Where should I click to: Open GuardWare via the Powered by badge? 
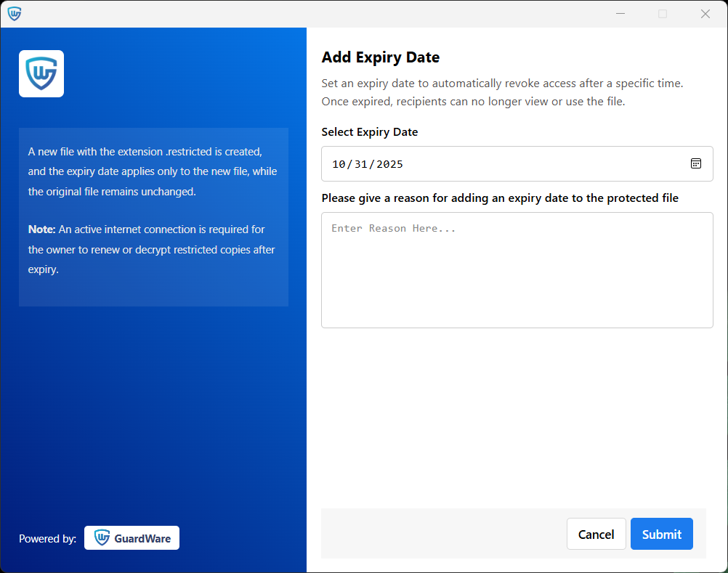pyautogui.click(x=132, y=537)
